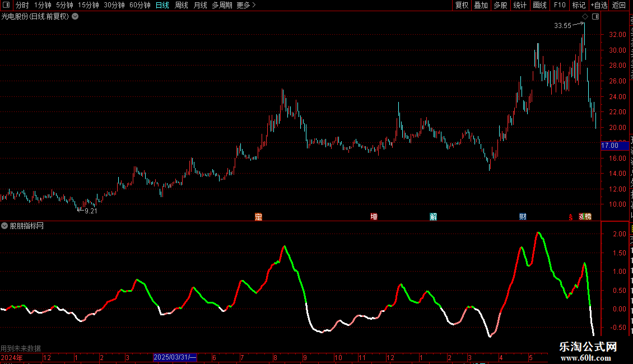Click the 26.00 price axis label
The image size is (633, 364).
coord(617,81)
